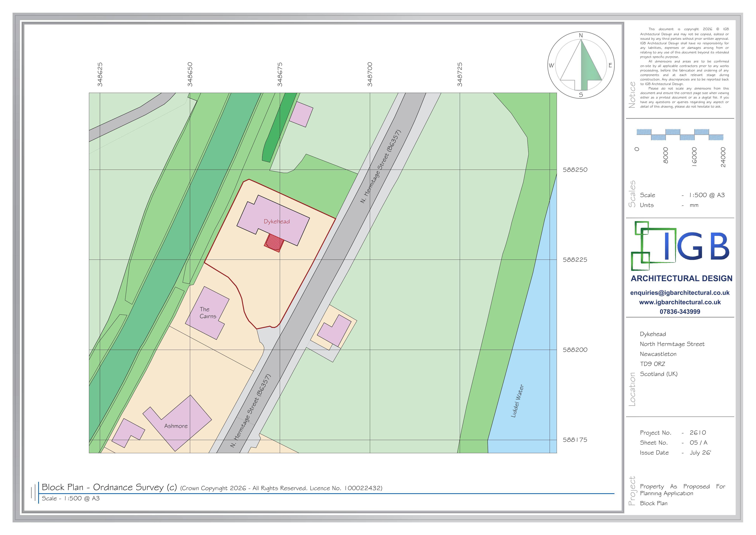Click easting grid label 348625
The height and width of the screenshot is (535, 756).
point(100,74)
